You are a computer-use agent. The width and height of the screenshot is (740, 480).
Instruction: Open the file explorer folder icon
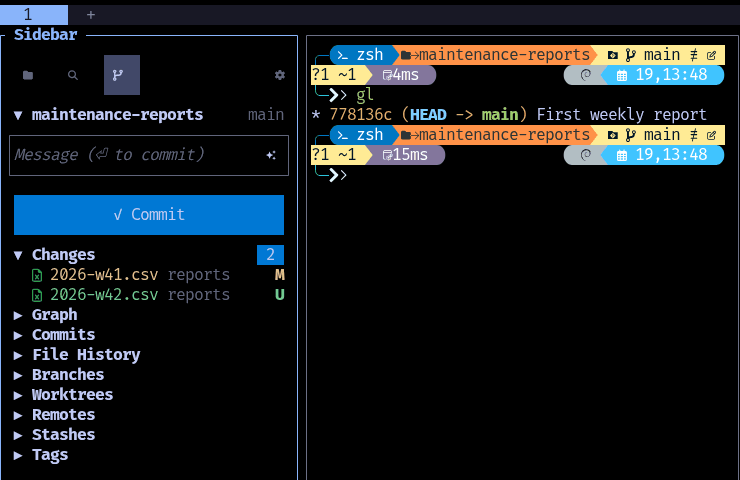[x=28, y=75]
